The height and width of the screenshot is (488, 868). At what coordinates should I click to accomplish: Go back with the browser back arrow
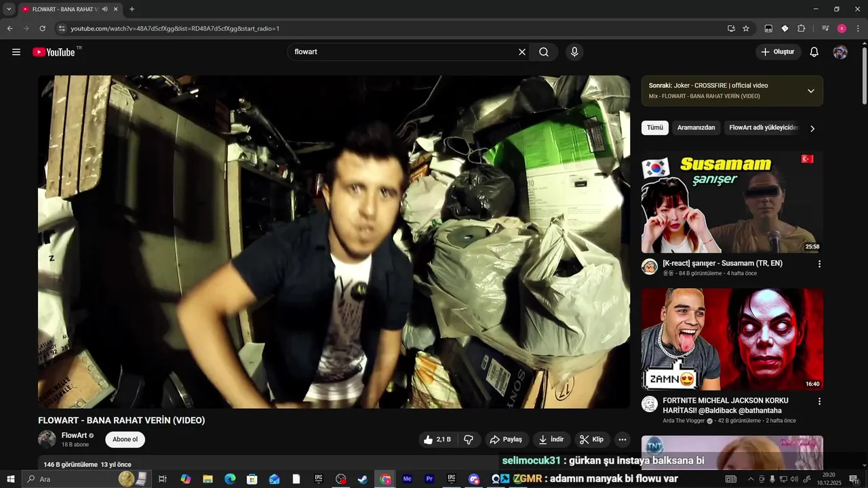pos(9,28)
